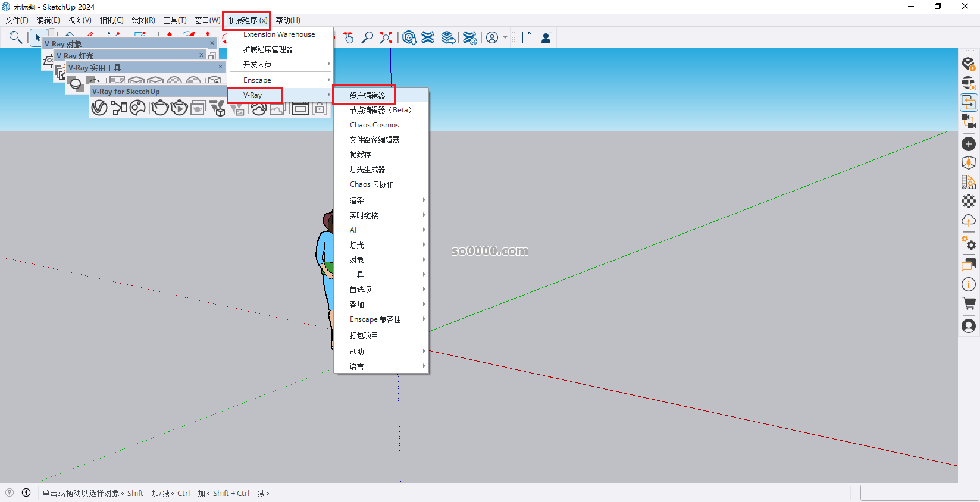Open the Extension Manager gear icon
980x502 pixels.
click(x=469, y=37)
